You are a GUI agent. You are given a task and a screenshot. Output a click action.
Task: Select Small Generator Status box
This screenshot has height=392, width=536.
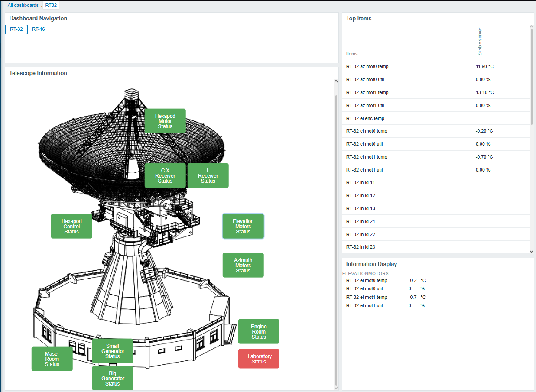click(112, 351)
